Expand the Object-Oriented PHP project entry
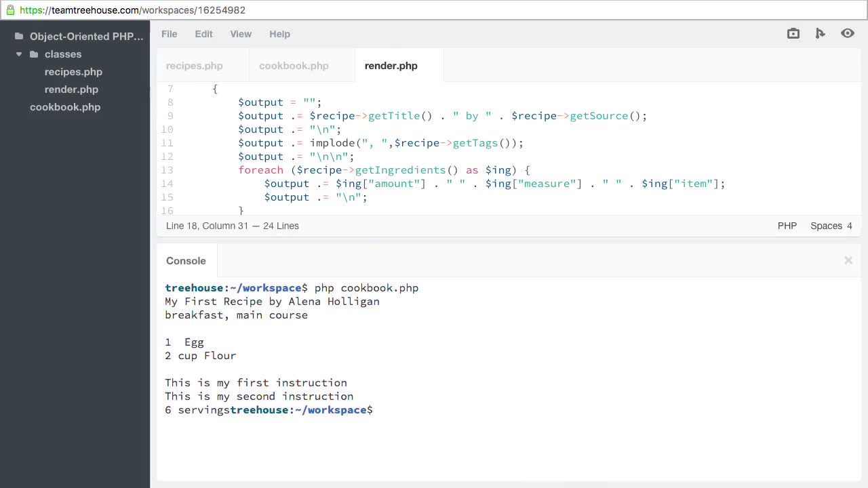This screenshot has width=868, height=488. point(86,37)
